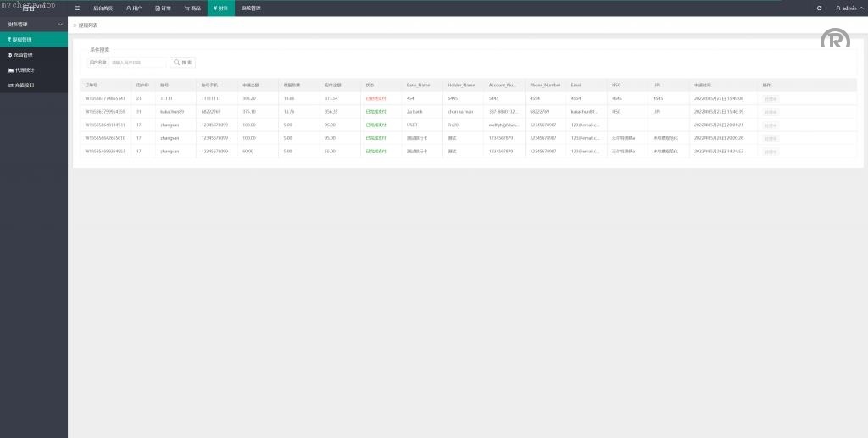Image resolution: width=868 pixels, height=438 pixels.
Task: Select the 财务 top navigation tab
Action: click(220, 8)
